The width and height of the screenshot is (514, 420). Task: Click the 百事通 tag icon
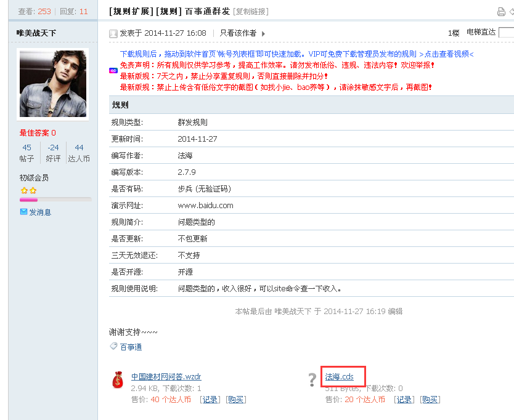(113, 347)
